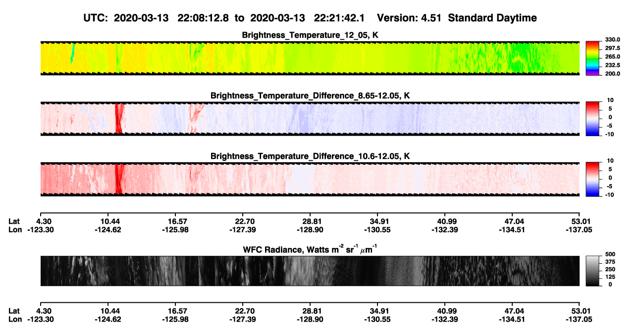Click the 'Brightness_Temperature_Difference_10.6-12.05, K' panel title
Screen dimensions: 644x330
click(x=310, y=156)
